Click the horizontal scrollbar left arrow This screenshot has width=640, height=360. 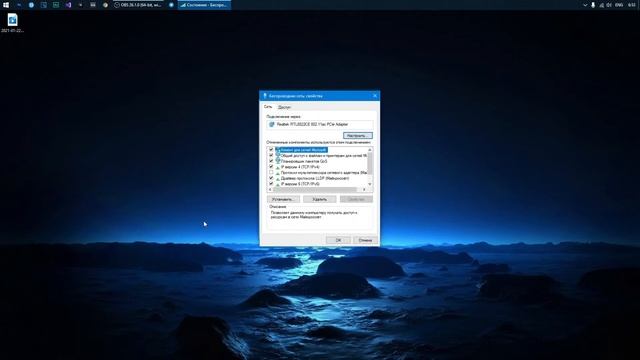(x=270, y=190)
